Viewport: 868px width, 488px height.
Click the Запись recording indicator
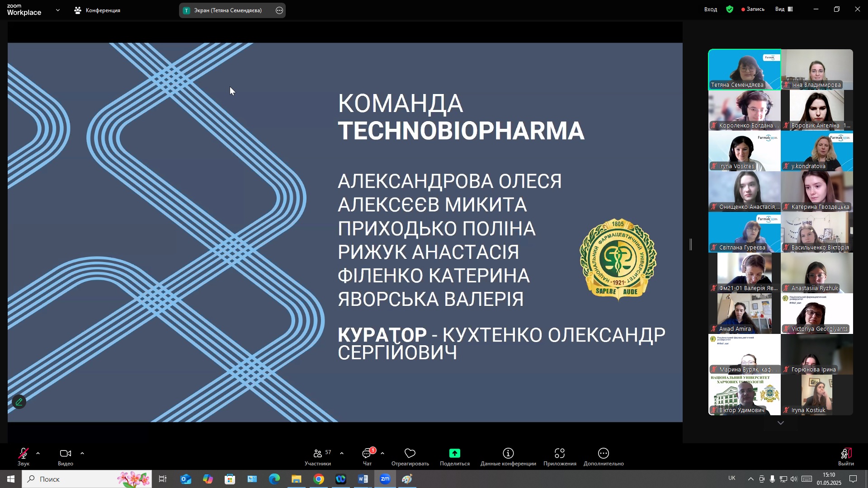point(753,9)
